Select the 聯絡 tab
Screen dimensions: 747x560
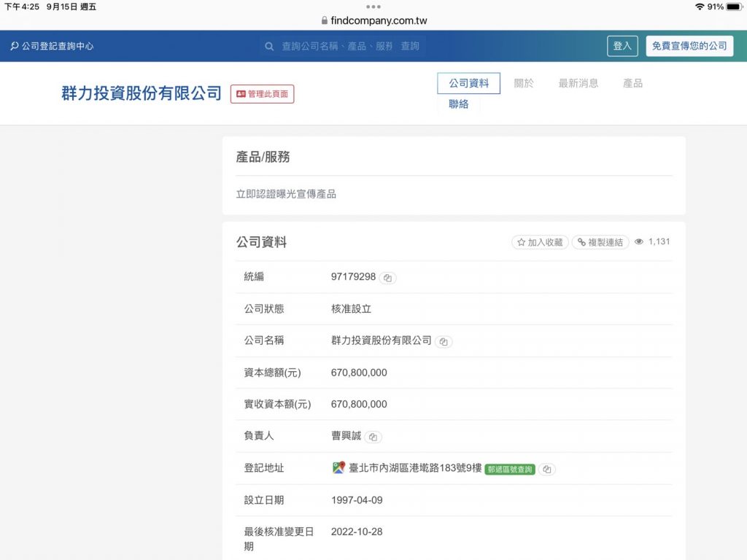pyautogui.click(x=458, y=104)
